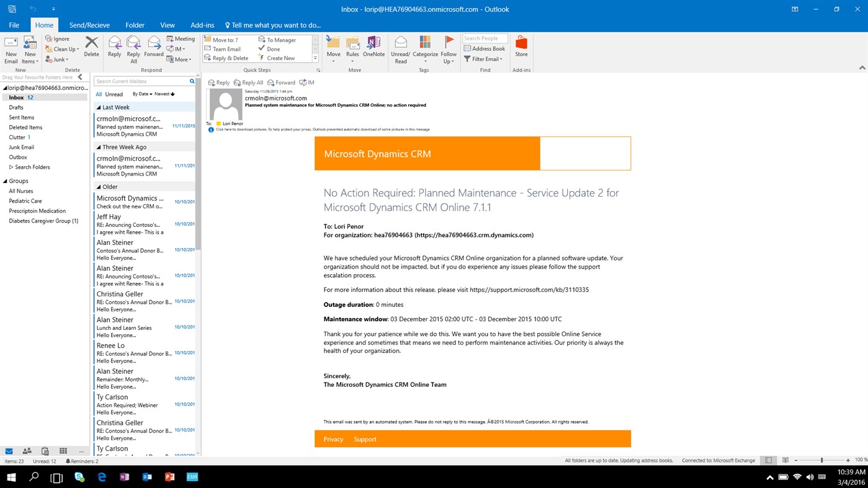This screenshot has width=868, height=488.
Task: Click zoom out minus button
Action: 795,460
